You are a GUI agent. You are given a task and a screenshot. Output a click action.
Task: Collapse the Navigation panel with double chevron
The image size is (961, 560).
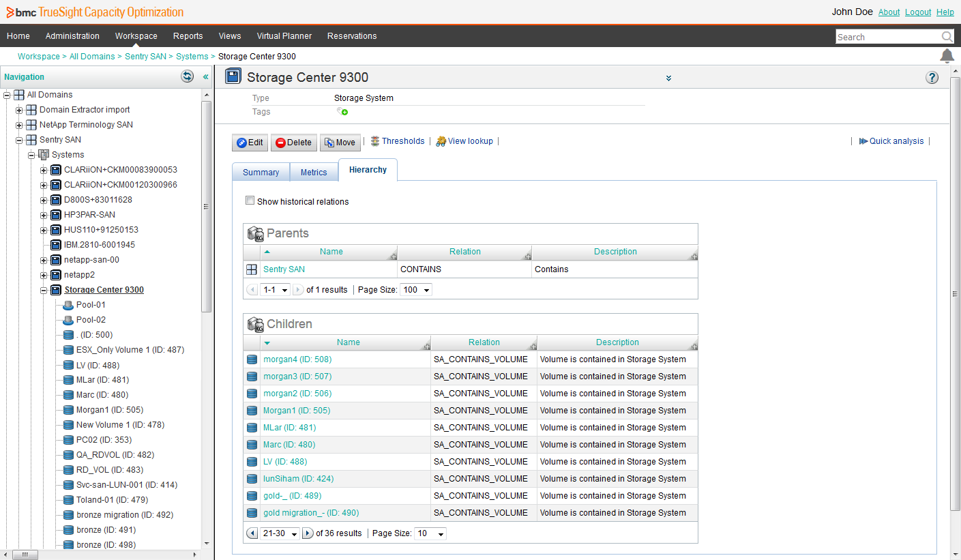[x=205, y=77]
